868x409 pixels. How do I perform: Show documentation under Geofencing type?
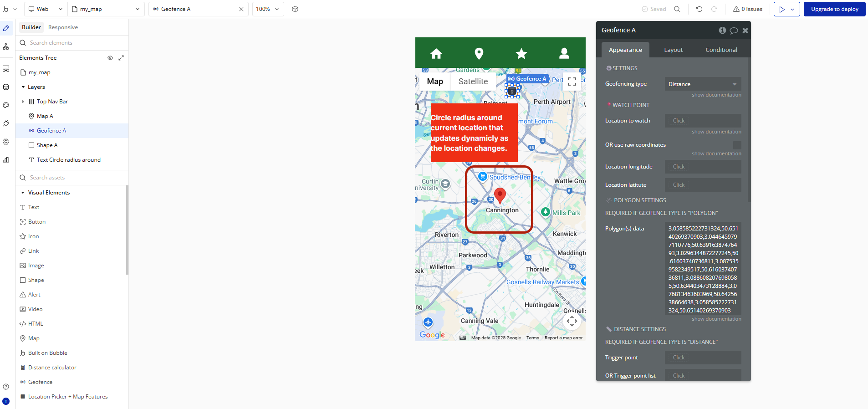click(x=716, y=95)
